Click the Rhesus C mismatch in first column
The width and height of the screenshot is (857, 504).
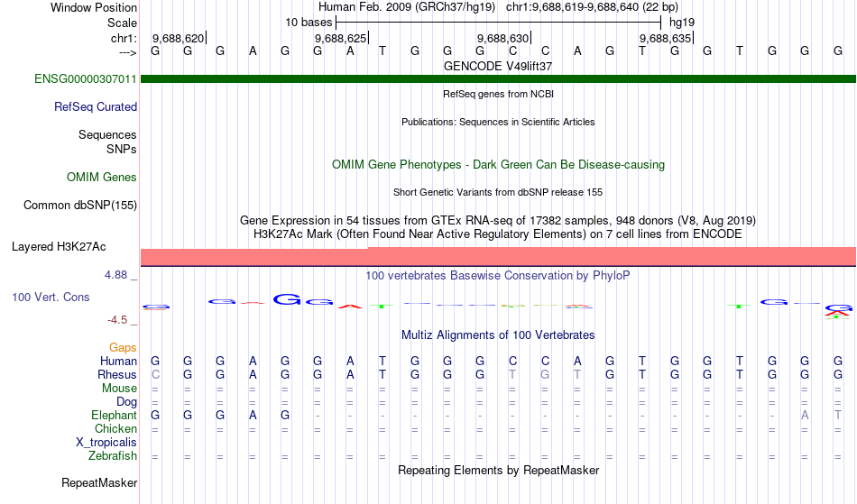point(155,375)
